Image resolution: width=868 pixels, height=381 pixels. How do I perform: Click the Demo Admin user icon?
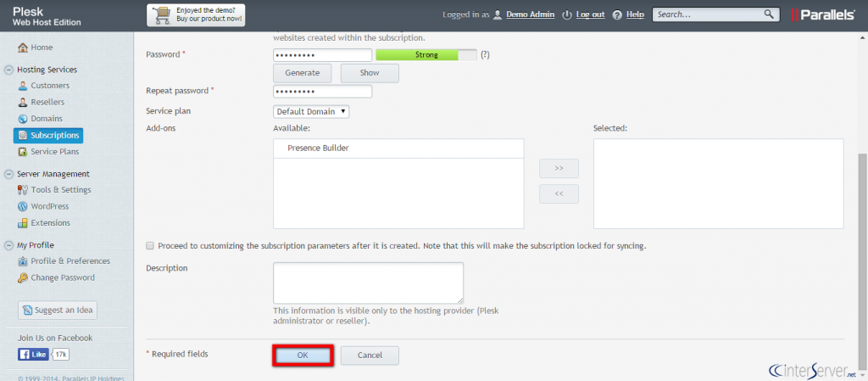click(498, 15)
